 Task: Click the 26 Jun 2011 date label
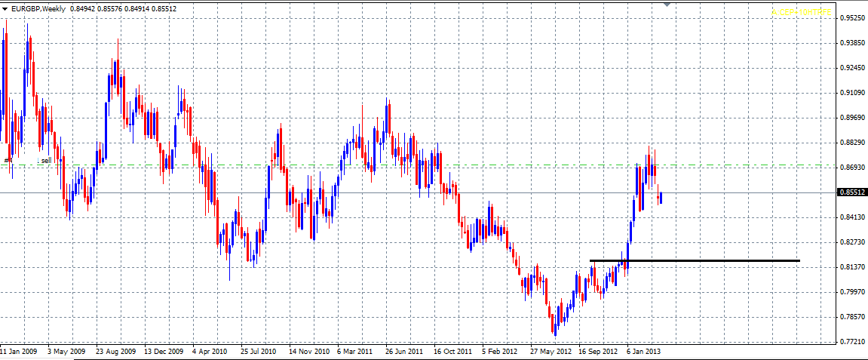(x=403, y=352)
